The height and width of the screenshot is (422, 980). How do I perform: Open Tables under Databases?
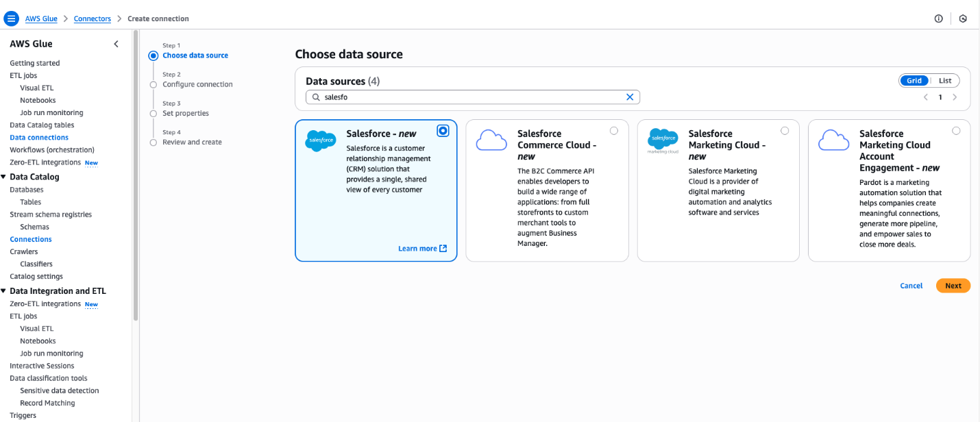coord(31,202)
